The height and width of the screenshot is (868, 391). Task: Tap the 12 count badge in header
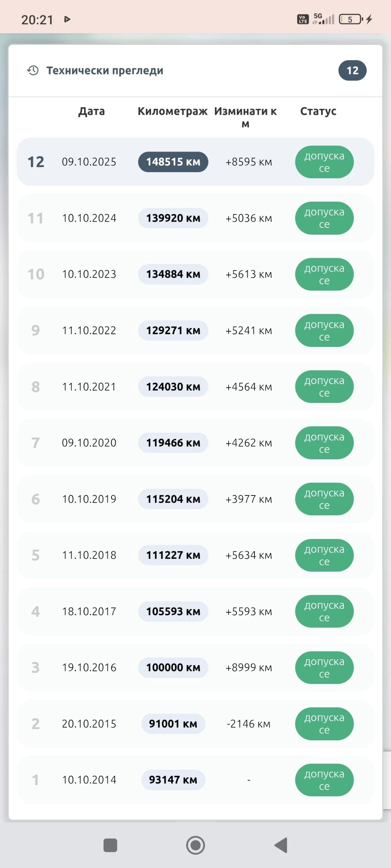(x=352, y=71)
